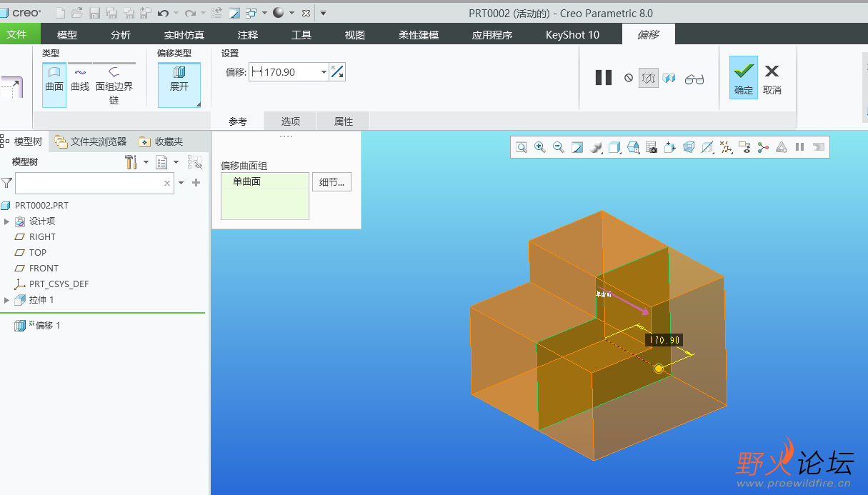Click the Refit view icon in the graphics toolbar

coord(522,147)
